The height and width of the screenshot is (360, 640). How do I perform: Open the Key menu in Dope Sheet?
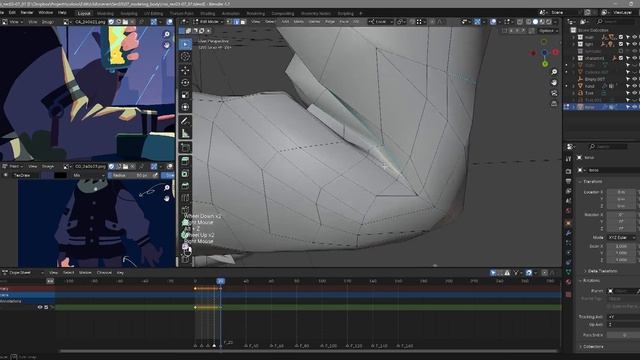[x=120, y=272]
